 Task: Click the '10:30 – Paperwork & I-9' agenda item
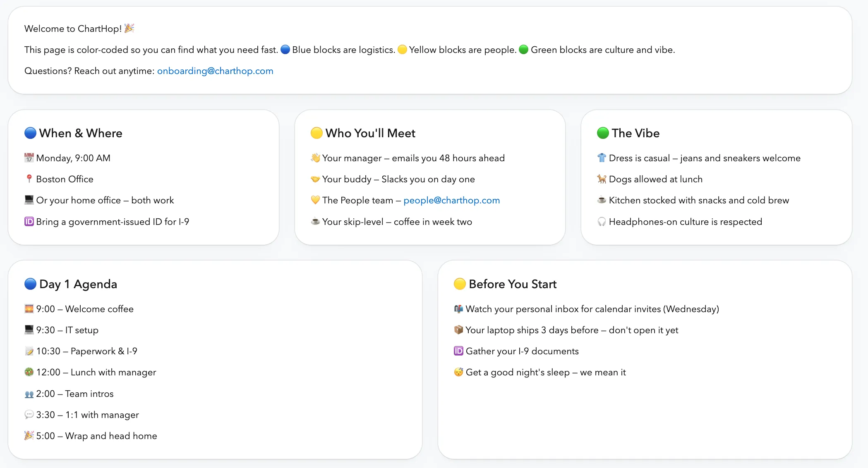[87, 351]
